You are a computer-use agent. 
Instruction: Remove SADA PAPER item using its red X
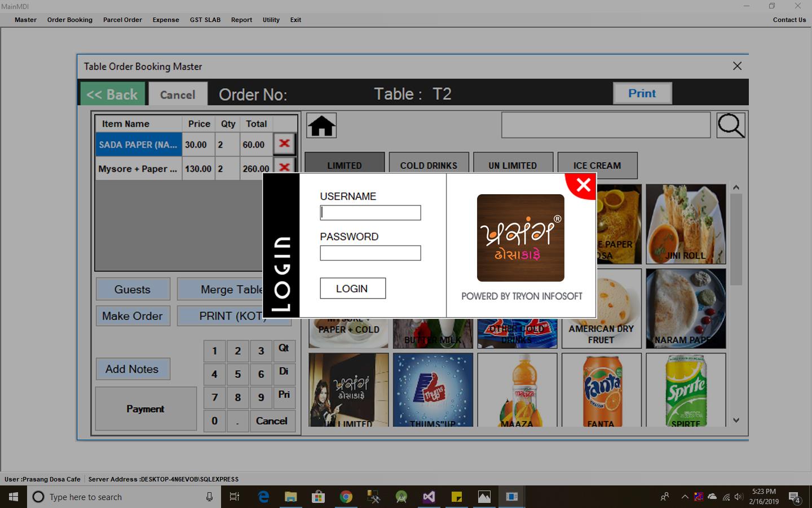(285, 144)
